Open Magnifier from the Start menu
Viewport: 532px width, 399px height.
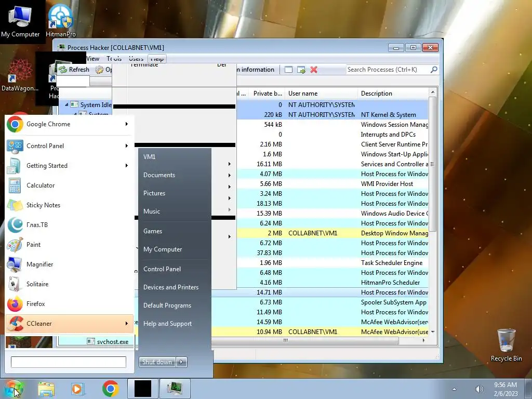coord(68,264)
